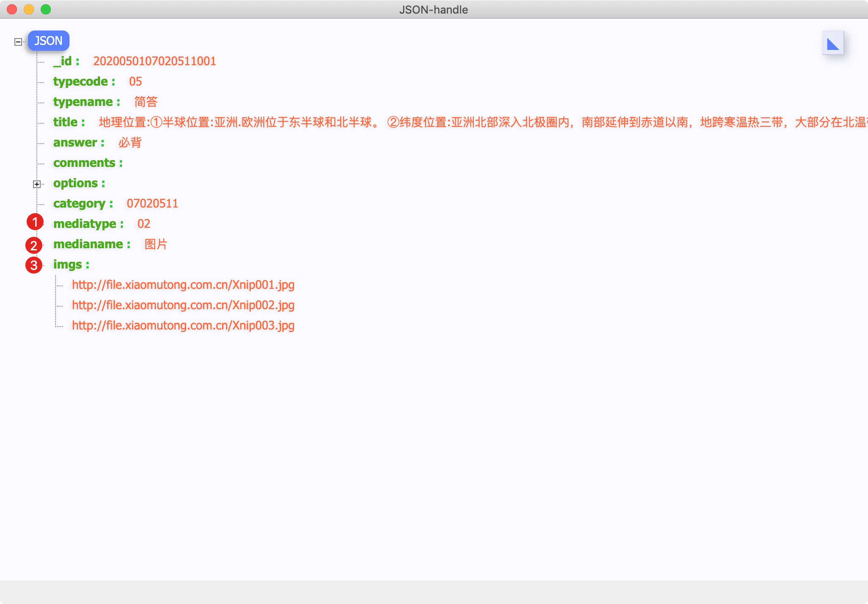This screenshot has height=604, width=868.
Task: Click red marker number 2
Action: pyautogui.click(x=33, y=245)
